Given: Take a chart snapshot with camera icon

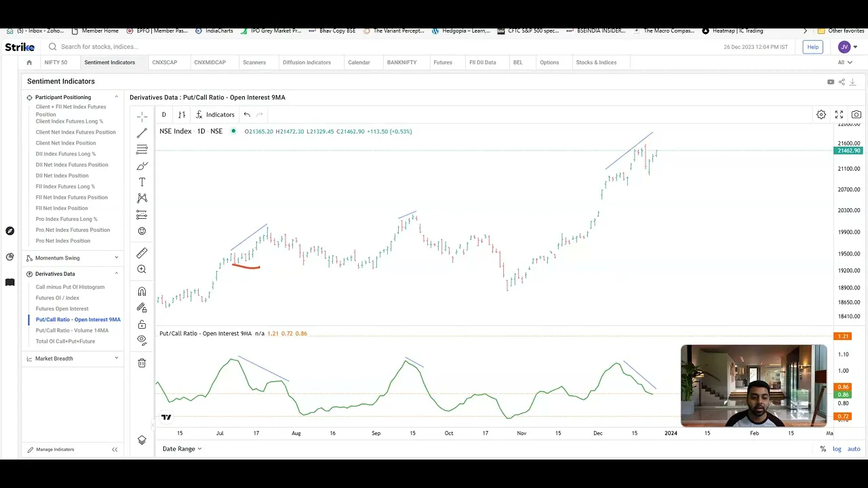Looking at the screenshot, I should (x=856, y=115).
